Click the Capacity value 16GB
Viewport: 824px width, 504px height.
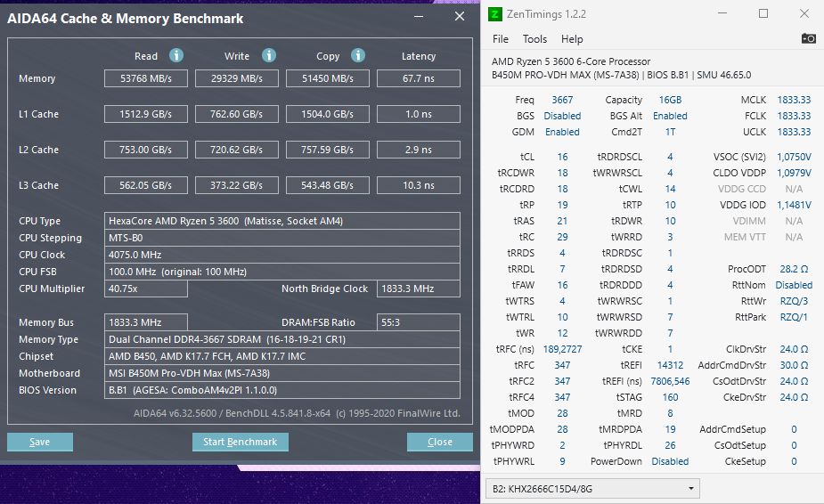(x=670, y=100)
